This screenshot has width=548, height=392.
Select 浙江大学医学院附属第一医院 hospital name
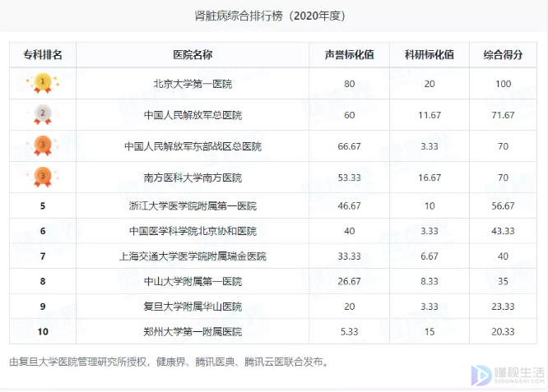193,206
